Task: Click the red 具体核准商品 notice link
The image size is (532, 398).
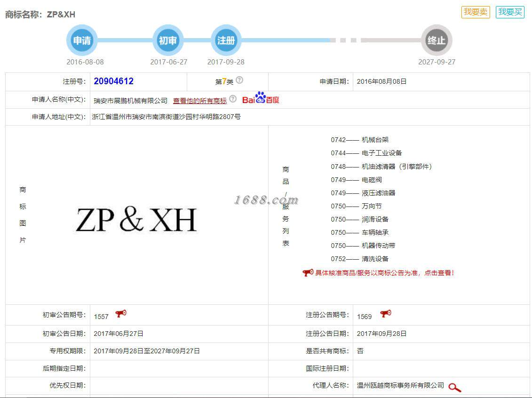Action: (384, 273)
